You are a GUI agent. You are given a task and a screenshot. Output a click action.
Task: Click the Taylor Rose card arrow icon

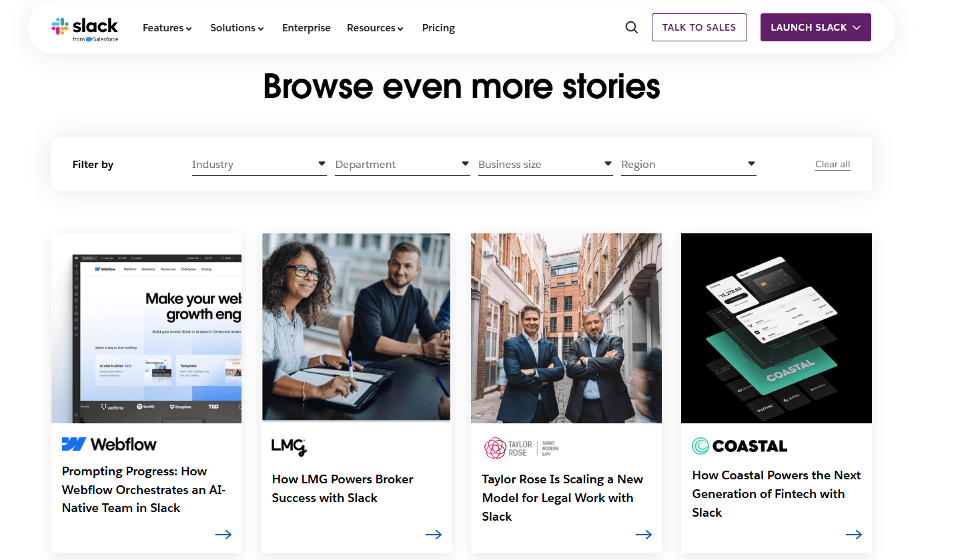pos(644,534)
